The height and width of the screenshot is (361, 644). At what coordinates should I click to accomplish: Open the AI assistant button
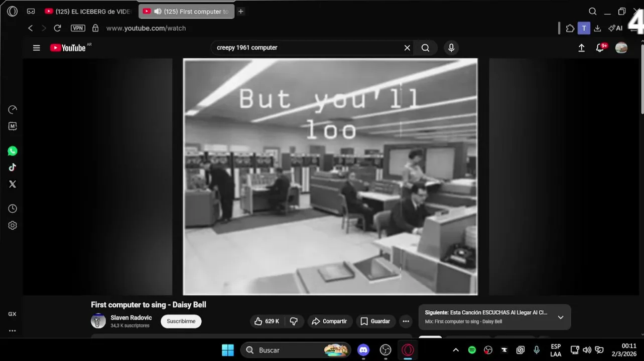[615, 28]
